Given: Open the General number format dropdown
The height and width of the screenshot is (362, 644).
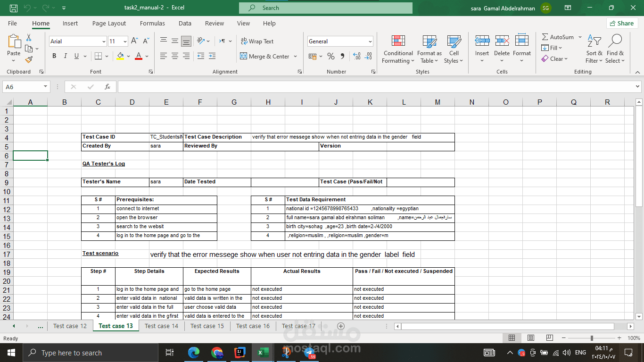Looking at the screenshot, I should [x=370, y=41].
